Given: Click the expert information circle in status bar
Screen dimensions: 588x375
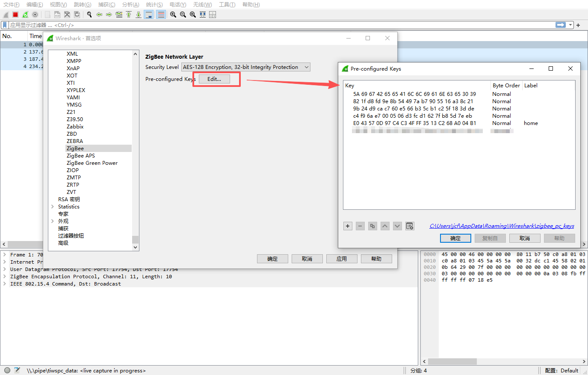Looking at the screenshot, I should 7,370.
